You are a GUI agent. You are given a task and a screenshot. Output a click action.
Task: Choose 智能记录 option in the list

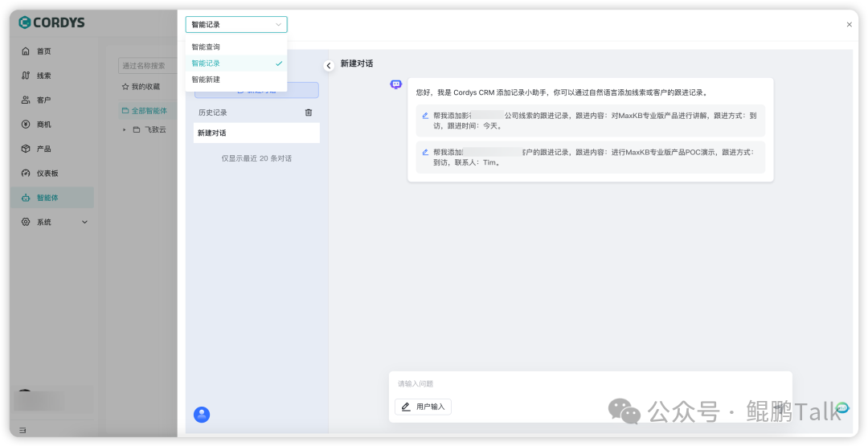coord(236,63)
